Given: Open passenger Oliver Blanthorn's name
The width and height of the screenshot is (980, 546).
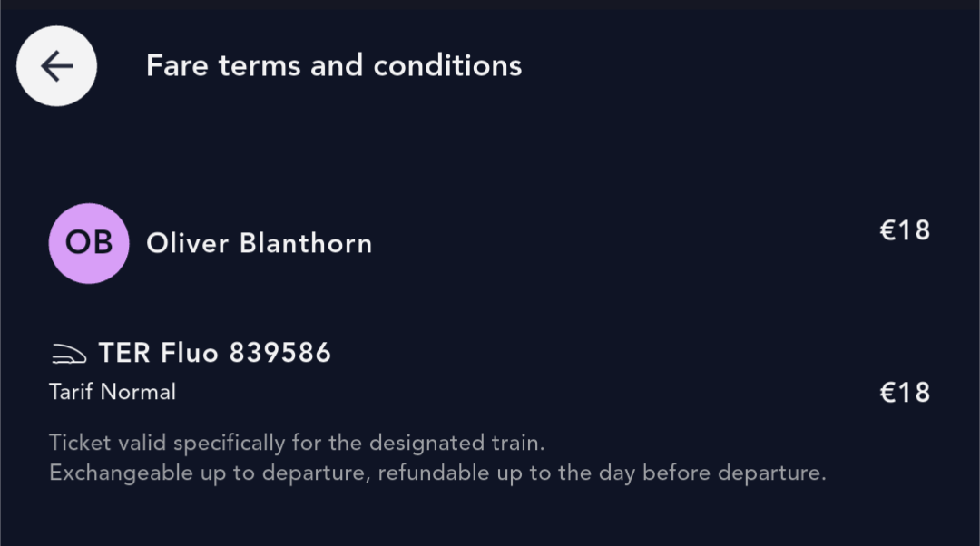Looking at the screenshot, I should (x=259, y=243).
